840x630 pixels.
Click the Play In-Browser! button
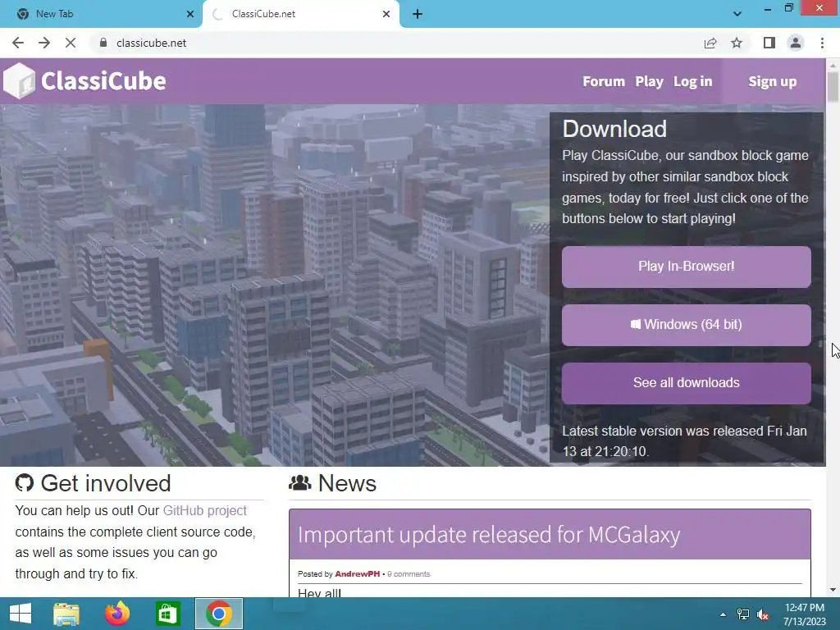[x=687, y=267]
